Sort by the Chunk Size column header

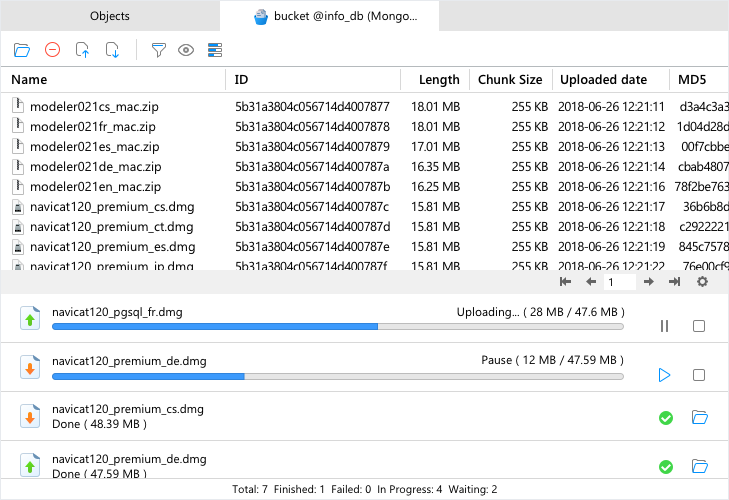tap(510, 80)
